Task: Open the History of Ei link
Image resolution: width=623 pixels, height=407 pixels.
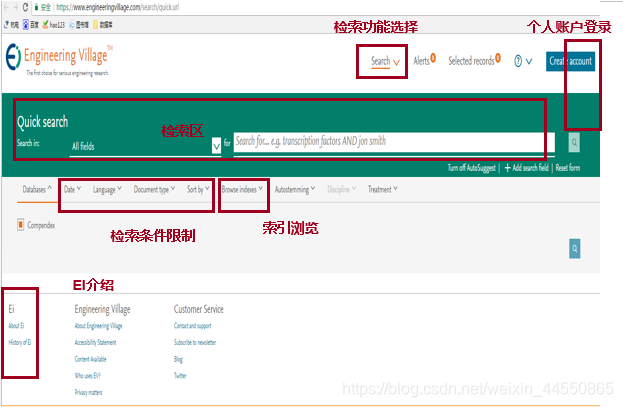Action: pyautogui.click(x=20, y=342)
